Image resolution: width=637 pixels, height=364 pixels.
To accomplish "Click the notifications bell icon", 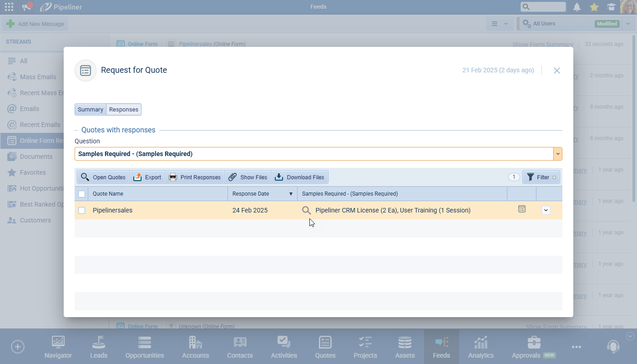I will coord(577,7).
